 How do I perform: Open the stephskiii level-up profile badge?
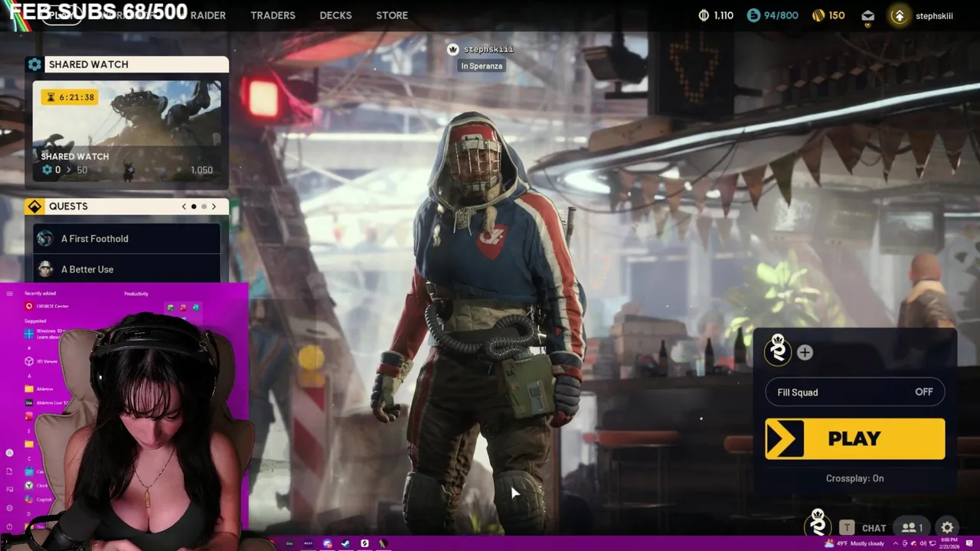click(899, 15)
